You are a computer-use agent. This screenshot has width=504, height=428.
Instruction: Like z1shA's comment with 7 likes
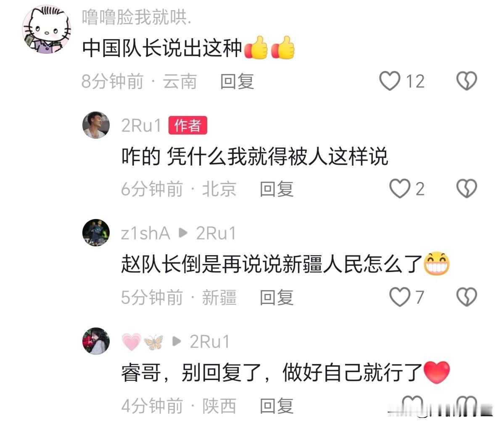pos(399,297)
